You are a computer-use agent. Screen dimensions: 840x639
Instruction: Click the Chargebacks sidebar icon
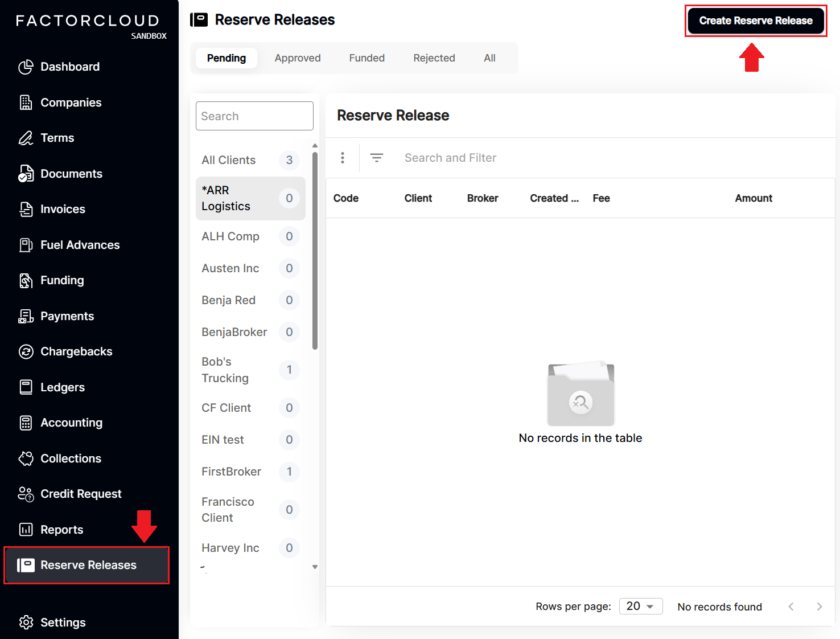(26, 351)
